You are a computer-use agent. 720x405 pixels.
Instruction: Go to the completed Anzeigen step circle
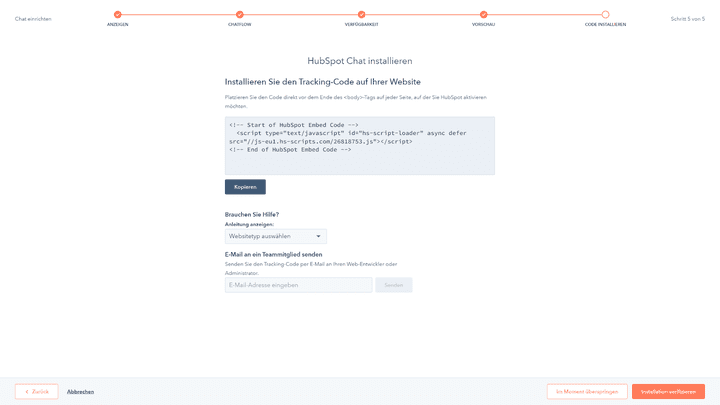pyautogui.click(x=118, y=15)
